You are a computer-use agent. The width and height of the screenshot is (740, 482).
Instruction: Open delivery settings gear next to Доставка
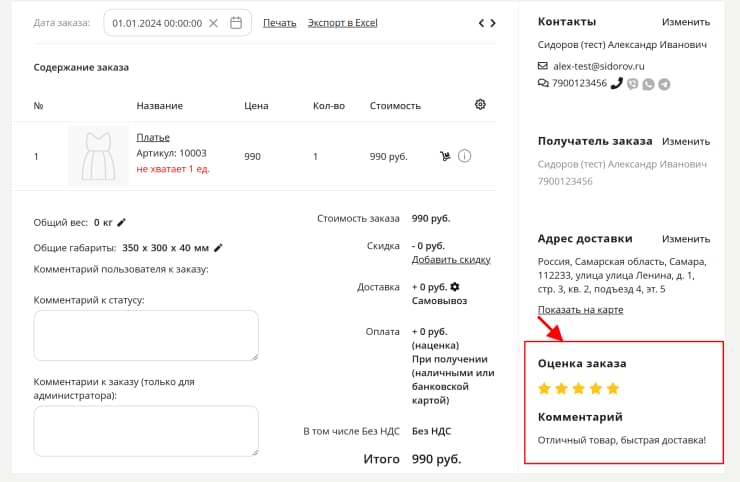point(455,287)
